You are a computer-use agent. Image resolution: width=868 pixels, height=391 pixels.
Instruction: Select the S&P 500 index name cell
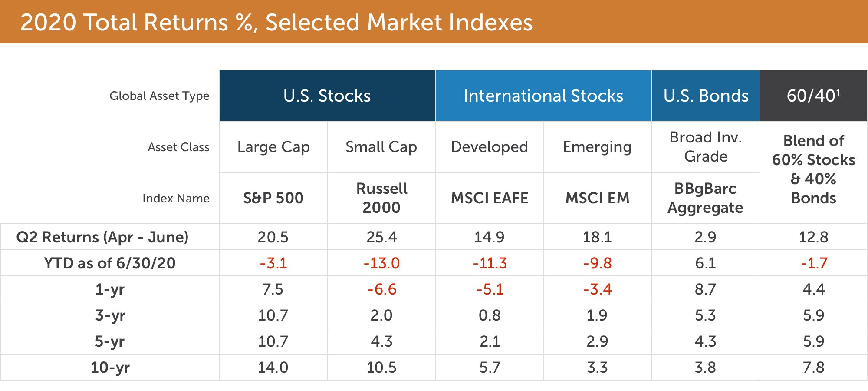[273, 198]
